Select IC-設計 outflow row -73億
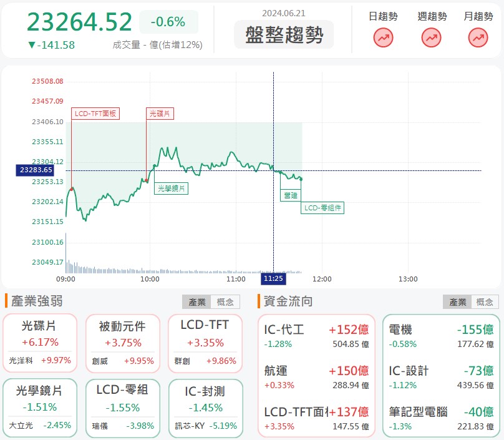 click(x=441, y=378)
